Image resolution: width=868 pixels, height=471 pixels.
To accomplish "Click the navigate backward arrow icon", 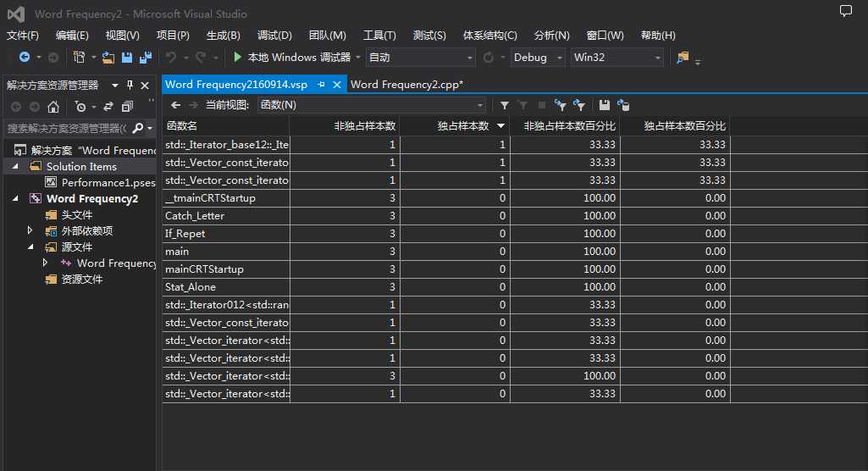I will [25, 57].
